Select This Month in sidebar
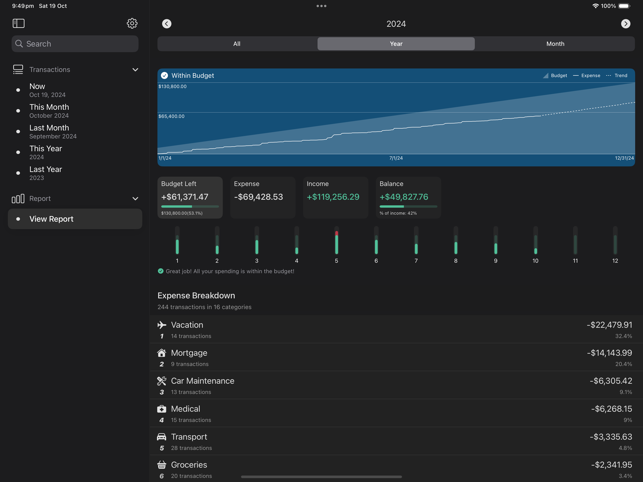This screenshot has height=482, width=643. coord(75,111)
